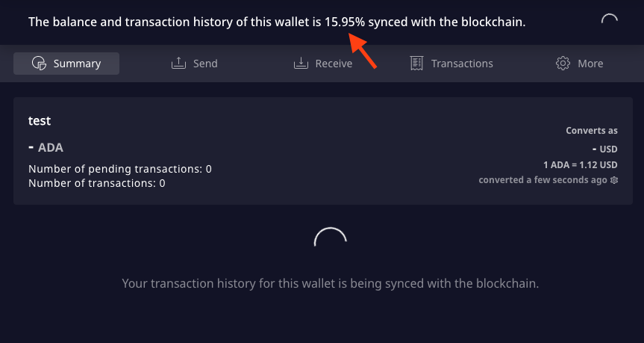The image size is (644, 343).
Task: Click "converted a few seconds ago" text
Action: [x=543, y=180]
